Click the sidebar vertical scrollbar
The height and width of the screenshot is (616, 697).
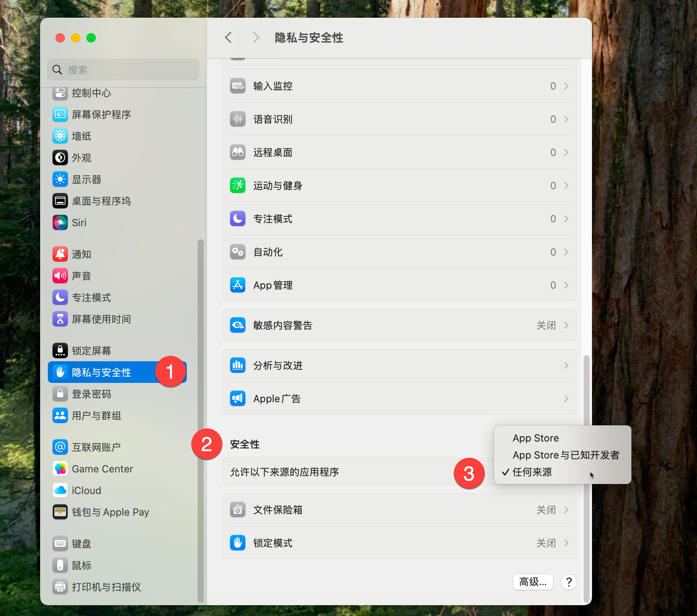click(x=200, y=421)
